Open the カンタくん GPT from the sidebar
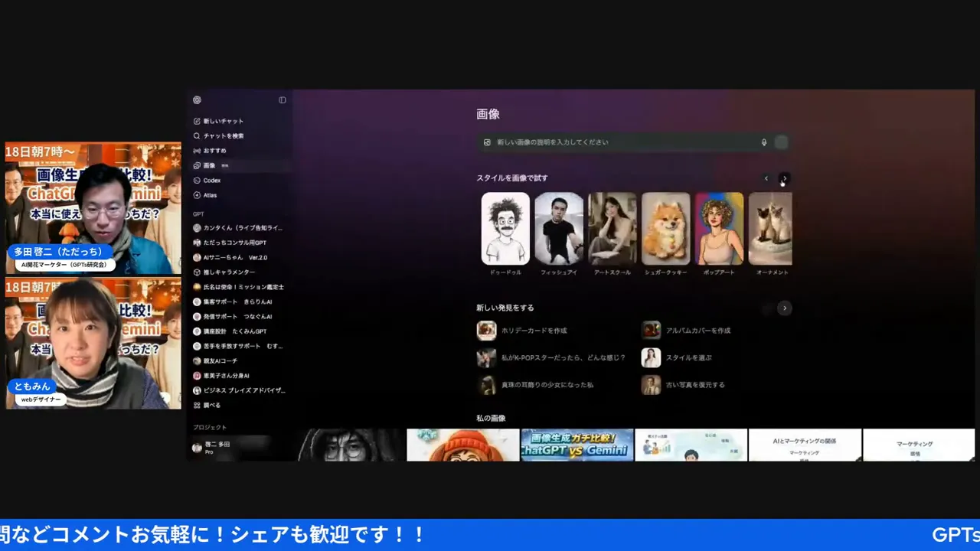Viewport: 980px width, 551px height. (x=237, y=227)
